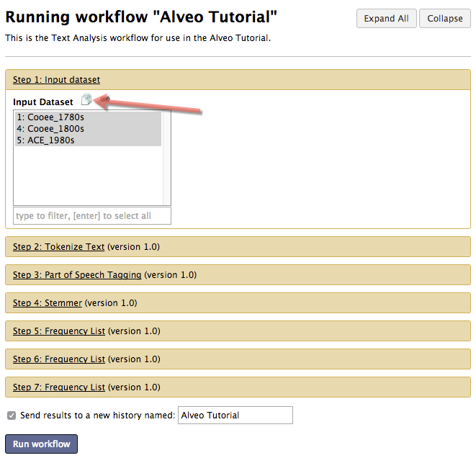Click the dataset list scrollbar
The image size is (476, 458).
coord(166,158)
